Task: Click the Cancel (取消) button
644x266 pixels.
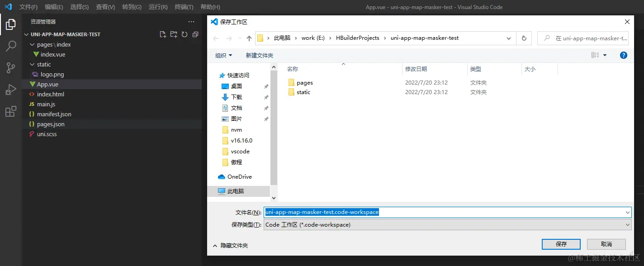Action: (x=606, y=244)
